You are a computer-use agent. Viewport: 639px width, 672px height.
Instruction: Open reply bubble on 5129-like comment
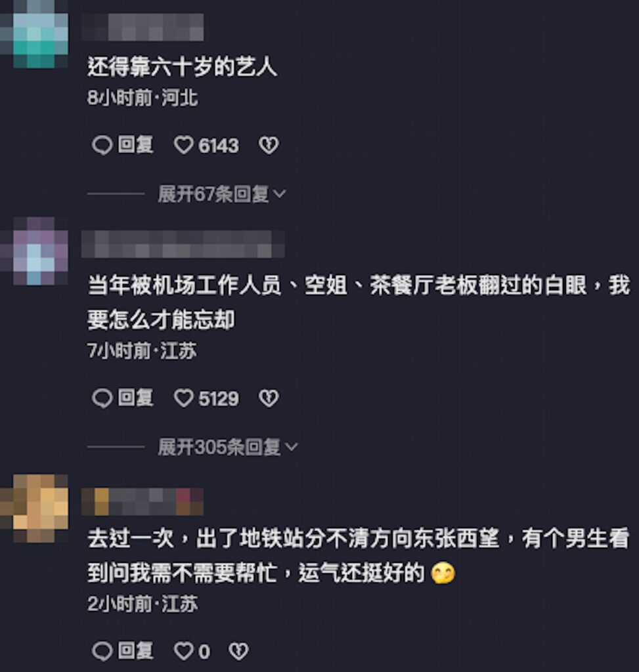tap(102, 398)
